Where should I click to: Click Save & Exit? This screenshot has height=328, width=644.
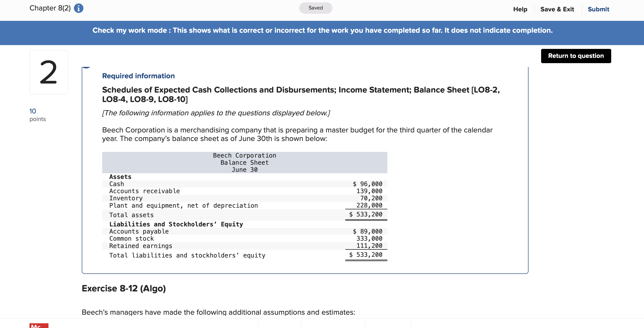pyautogui.click(x=557, y=9)
